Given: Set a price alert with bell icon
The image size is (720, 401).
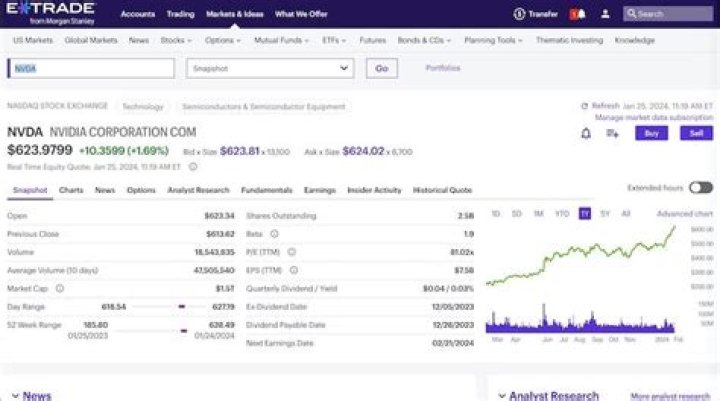Looking at the screenshot, I should [586, 133].
